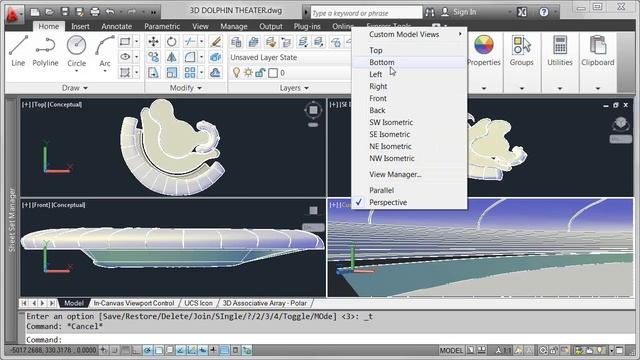Activate the Mirror tool
Image resolution: width=640 pixels, height=360 pixels.
coord(171,57)
